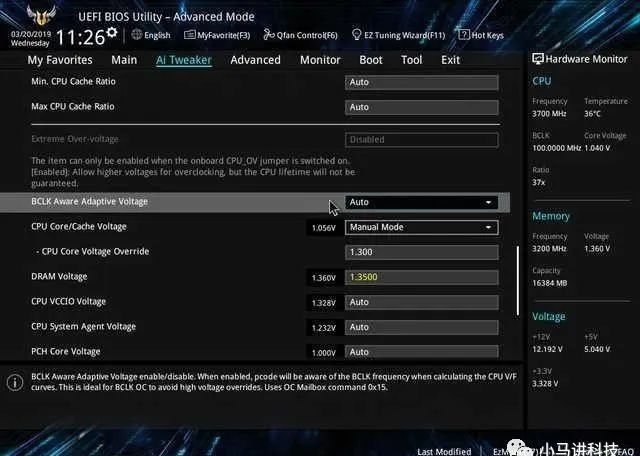Click the settings gear beside the clock

[111, 32]
